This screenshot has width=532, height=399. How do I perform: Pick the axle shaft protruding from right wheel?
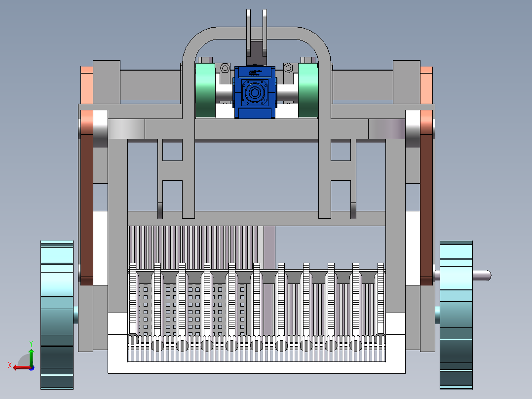(482, 275)
